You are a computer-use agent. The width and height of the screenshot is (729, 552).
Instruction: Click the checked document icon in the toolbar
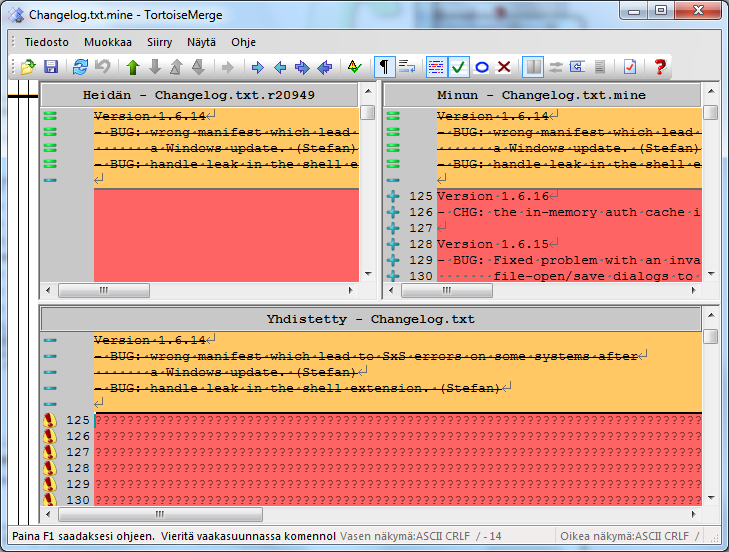[630, 67]
